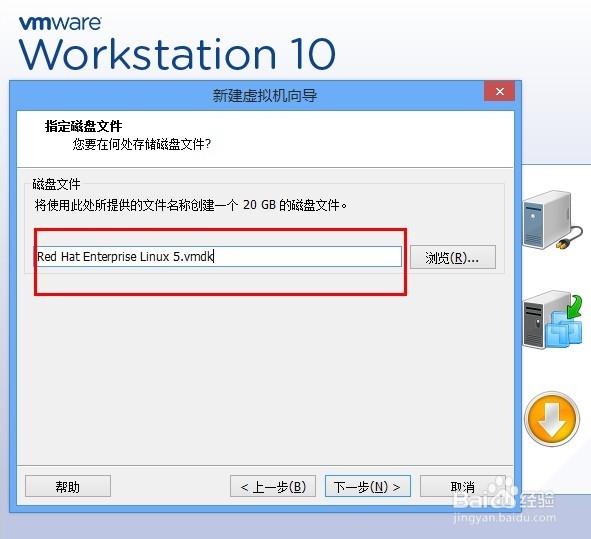Open the 浏览(R)... browse button
The width and height of the screenshot is (591, 539).
(453, 257)
